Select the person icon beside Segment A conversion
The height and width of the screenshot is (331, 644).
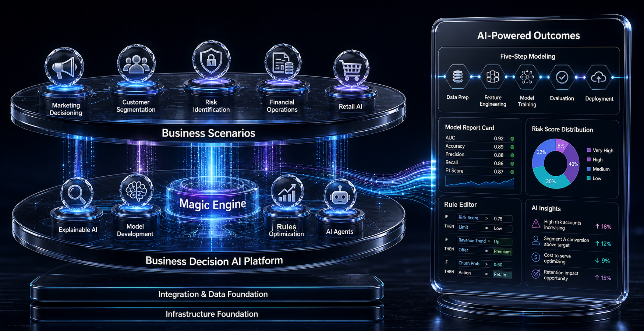pos(536,241)
